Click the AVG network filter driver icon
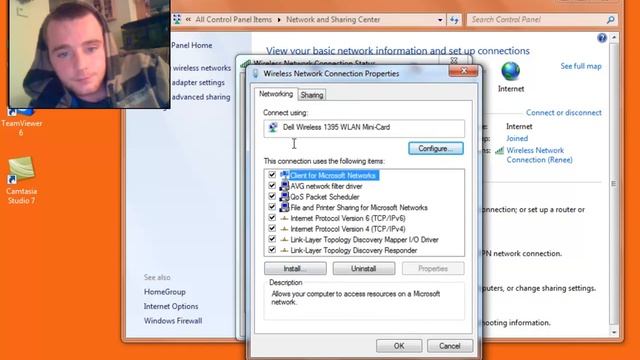 click(284, 186)
